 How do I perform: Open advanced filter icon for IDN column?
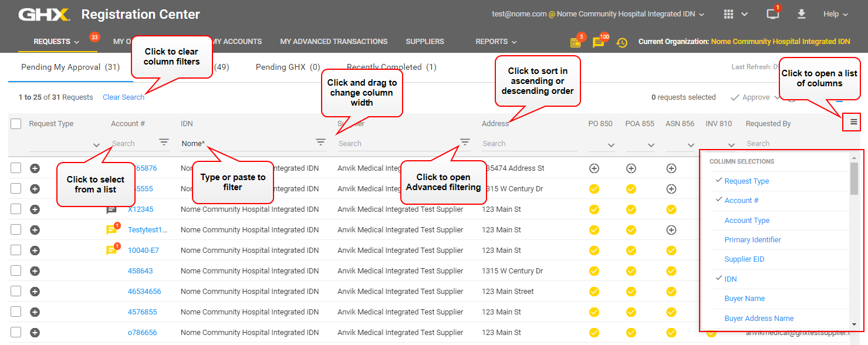pyautogui.click(x=320, y=142)
